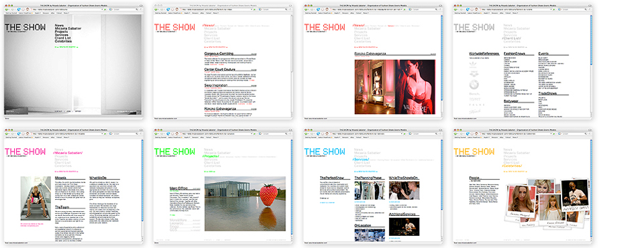Click the Home icon in the green Projects window
The height and width of the screenshot is (248, 644).
[x=176, y=134]
